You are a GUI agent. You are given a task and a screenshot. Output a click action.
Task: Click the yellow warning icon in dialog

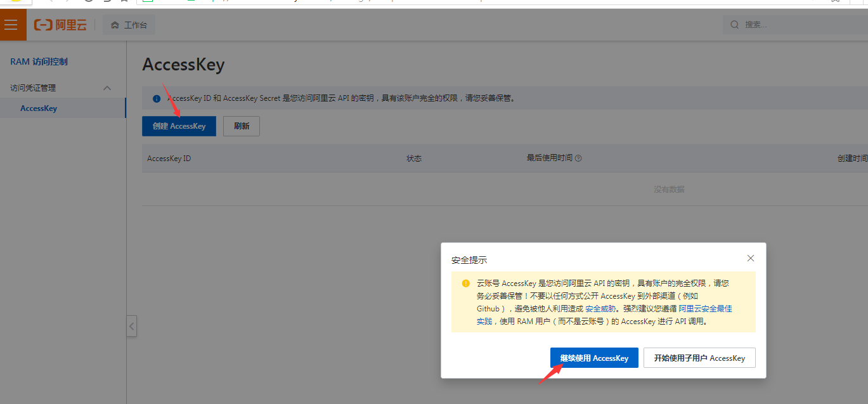coord(466,283)
